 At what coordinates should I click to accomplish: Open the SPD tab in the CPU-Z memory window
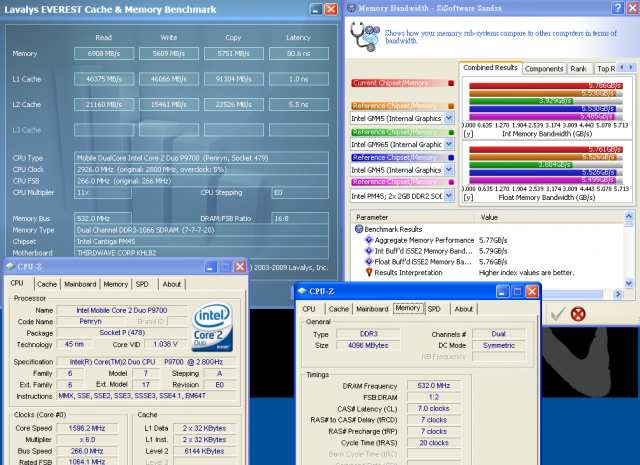click(x=434, y=309)
